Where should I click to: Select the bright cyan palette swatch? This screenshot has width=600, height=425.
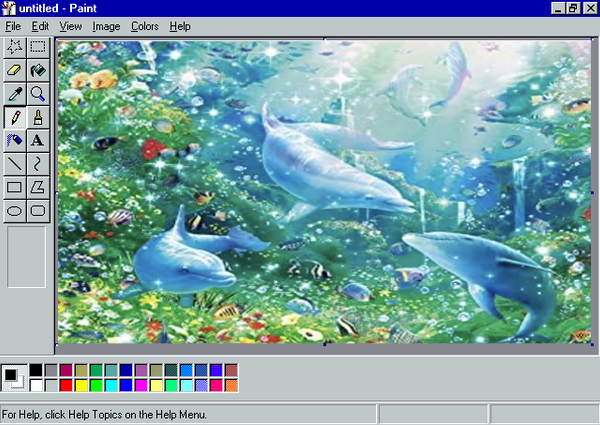pyautogui.click(x=111, y=385)
